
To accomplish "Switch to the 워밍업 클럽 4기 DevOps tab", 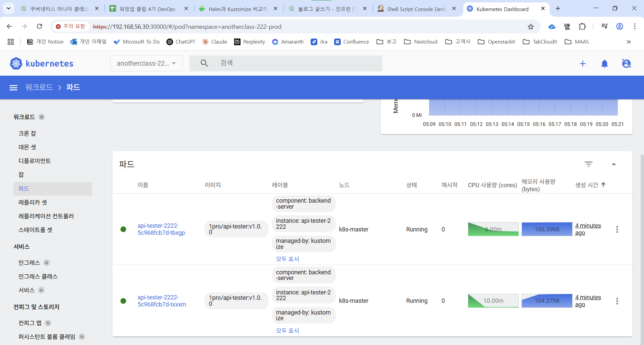I will pos(149,9).
